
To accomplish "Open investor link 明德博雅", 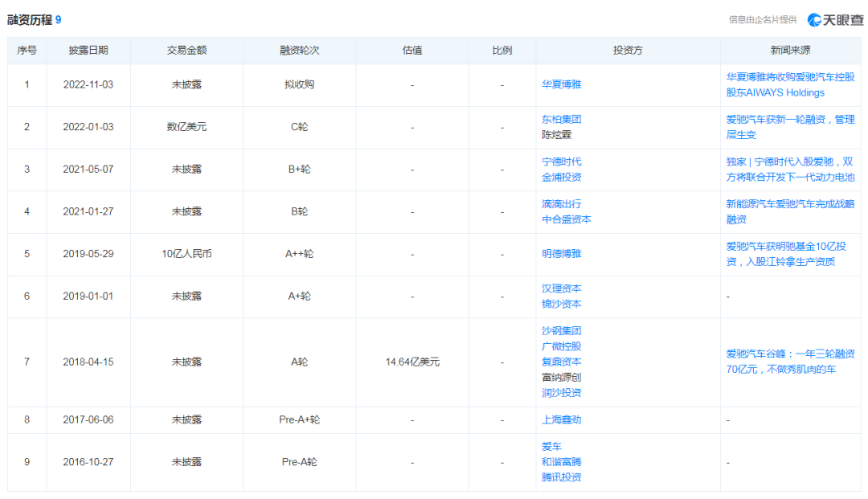I will 561,254.
